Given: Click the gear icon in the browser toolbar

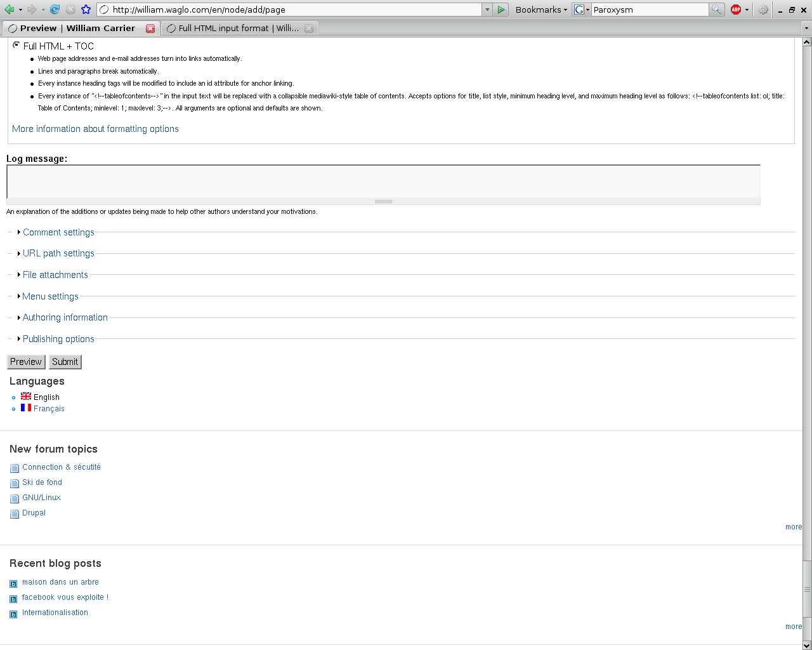Looking at the screenshot, I should (763, 9).
